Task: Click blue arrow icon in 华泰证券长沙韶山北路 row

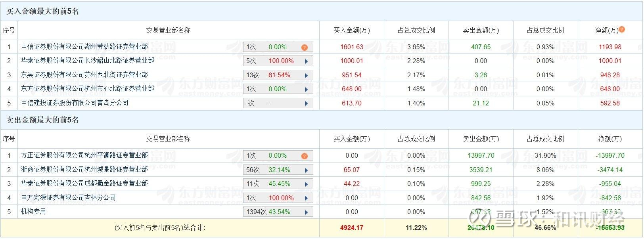Action: [306, 61]
